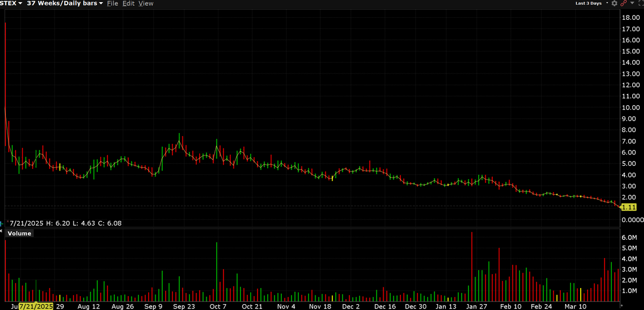
Task: Click the red chain link icon
Action: click(x=624, y=3)
